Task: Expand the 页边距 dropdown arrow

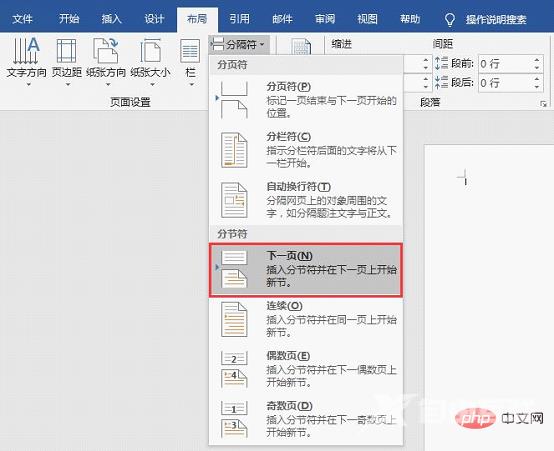Action: tap(68, 84)
